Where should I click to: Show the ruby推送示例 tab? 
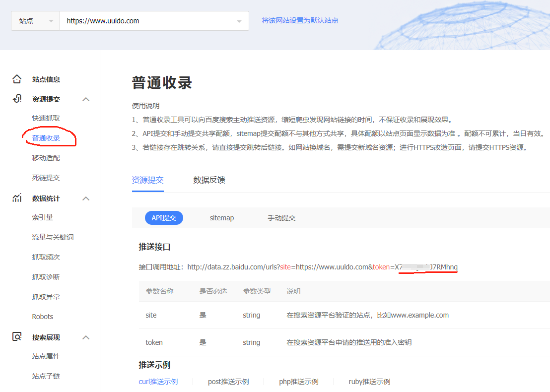pyautogui.click(x=369, y=382)
